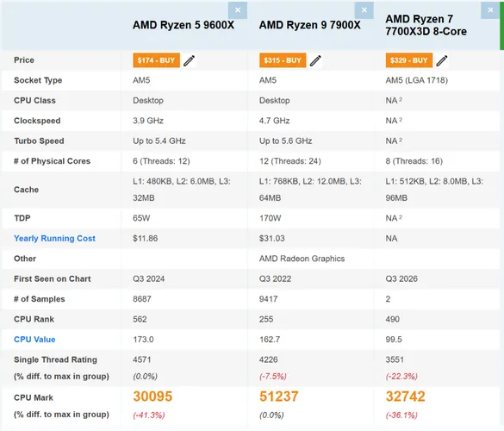The height and width of the screenshot is (431, 504).
Task: Edit price pencil icon for Ryzen 9 7900X
Action: (x=315, y=60)
